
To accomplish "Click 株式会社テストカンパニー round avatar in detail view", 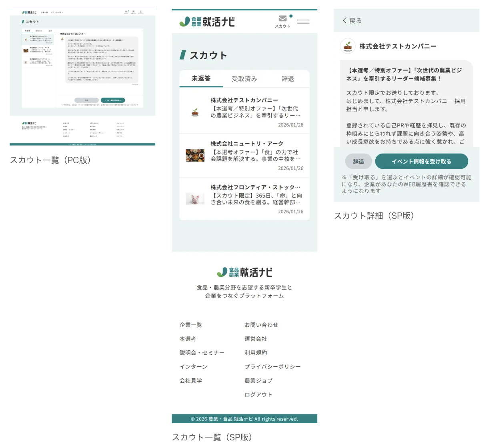I will point(347,46).
